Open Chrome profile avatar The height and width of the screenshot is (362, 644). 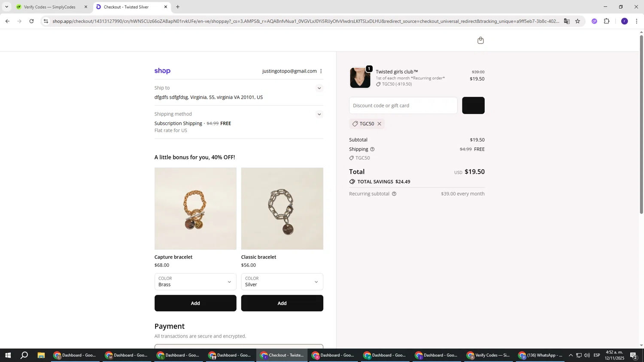624,21
